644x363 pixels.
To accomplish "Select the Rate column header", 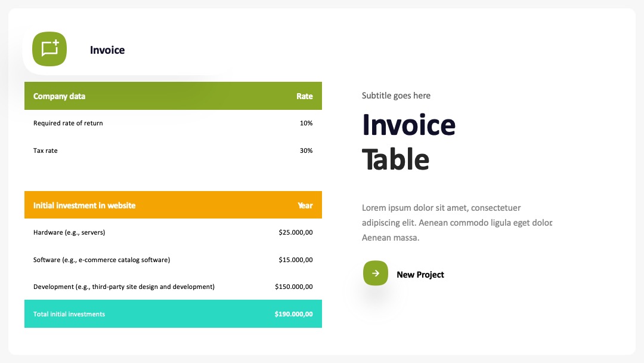I will (x=304, y=96).
